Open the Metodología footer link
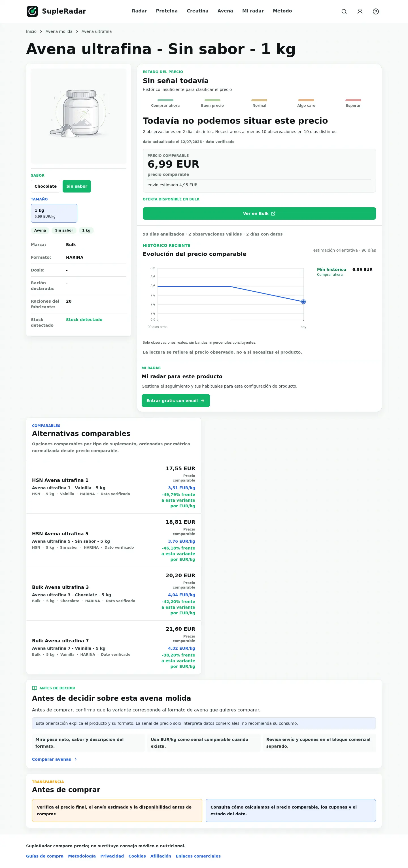 [82, 856]
